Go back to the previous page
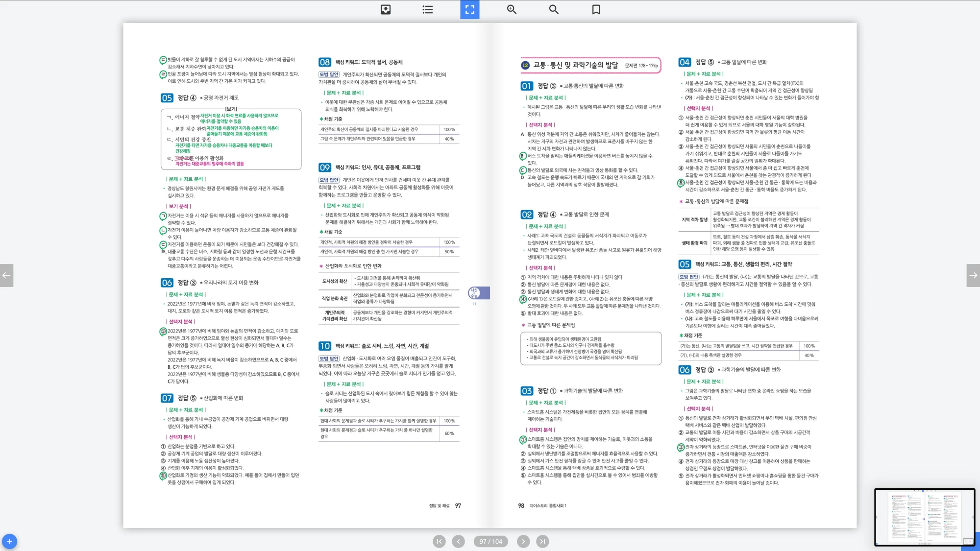Image resolution: width=980 pixels, height=551 pixels. tap(459, 541)
